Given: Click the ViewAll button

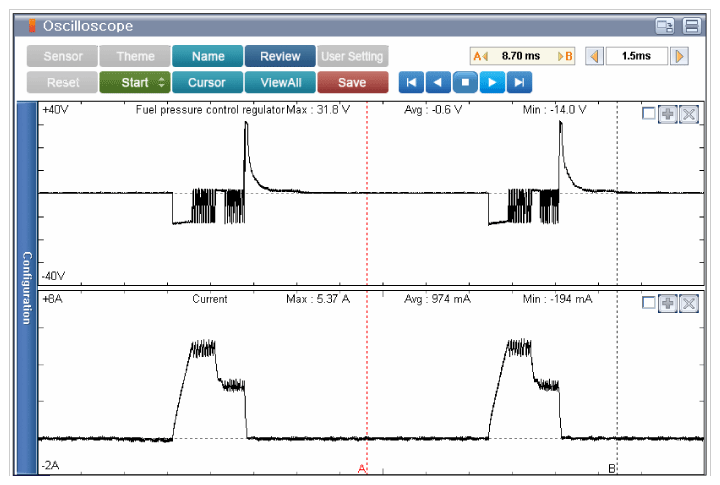Looking at the screenshot, I should [280, 82].
